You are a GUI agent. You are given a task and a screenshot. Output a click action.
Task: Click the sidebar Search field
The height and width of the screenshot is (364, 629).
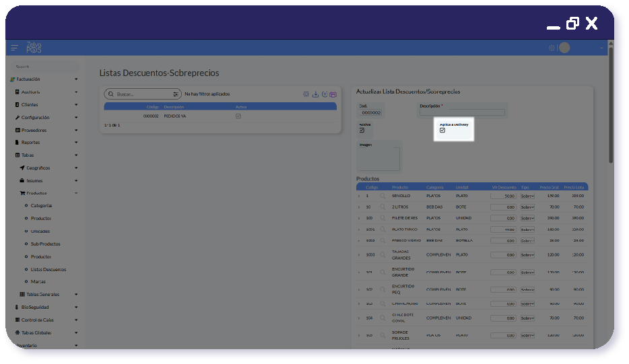tap(45, 67)
